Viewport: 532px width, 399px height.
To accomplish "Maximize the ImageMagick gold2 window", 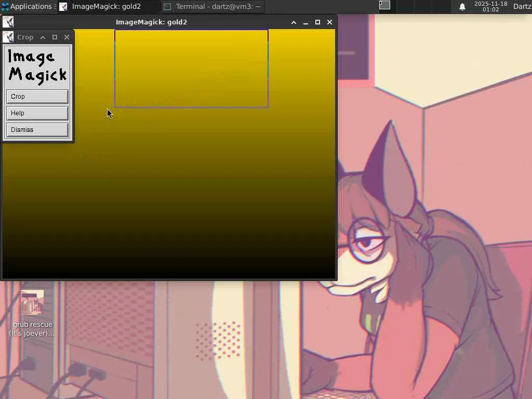I will click(x=317, y=22).
